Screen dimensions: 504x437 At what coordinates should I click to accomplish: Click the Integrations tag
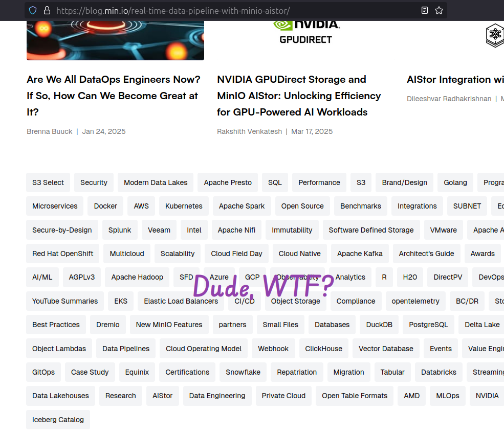point(417,206)
